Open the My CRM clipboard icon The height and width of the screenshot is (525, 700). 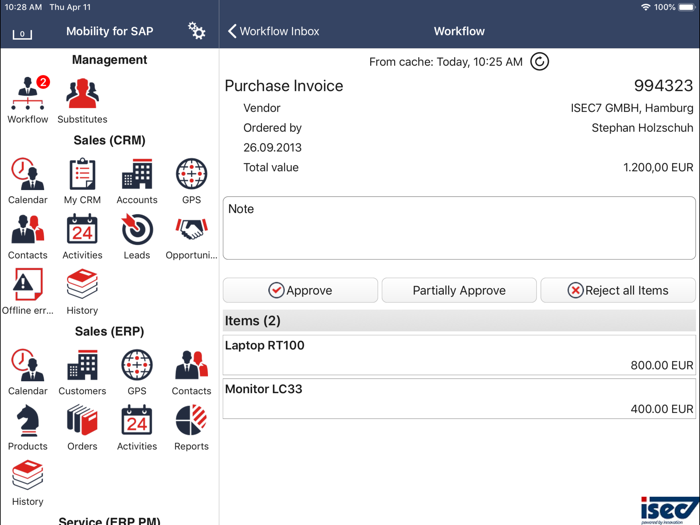point(82,174)
